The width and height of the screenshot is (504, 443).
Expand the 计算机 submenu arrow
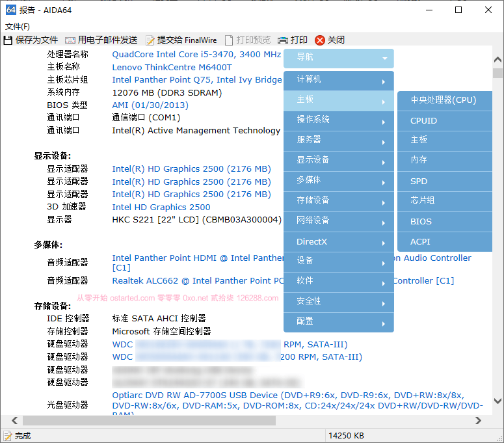(384, 82)
